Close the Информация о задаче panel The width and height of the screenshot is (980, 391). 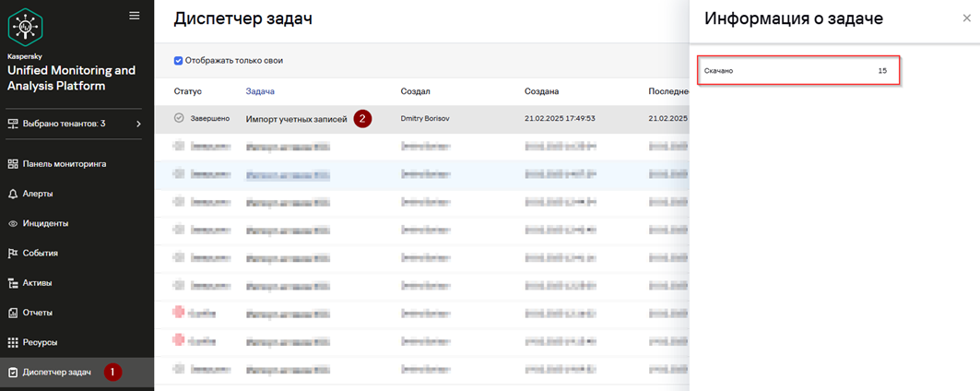pyautogui.click(x=966, y=18)
